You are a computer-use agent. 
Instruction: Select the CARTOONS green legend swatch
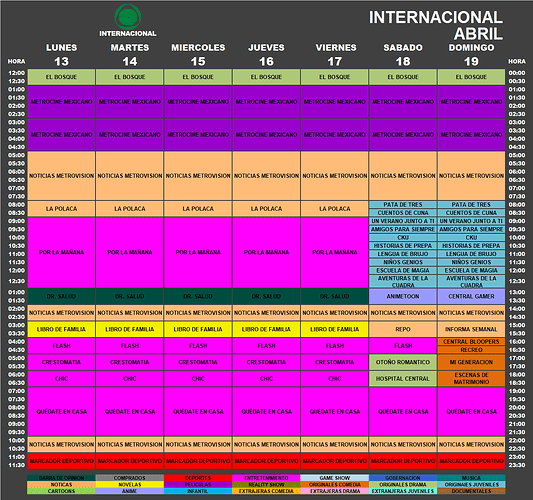(x=61, y=491)
